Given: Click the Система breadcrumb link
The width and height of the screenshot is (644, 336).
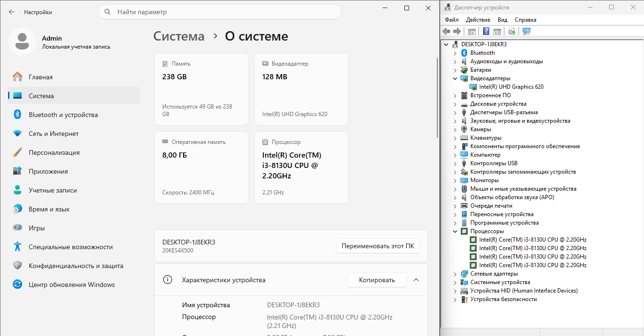Looking at the screenshot, I should pos(179,36).
